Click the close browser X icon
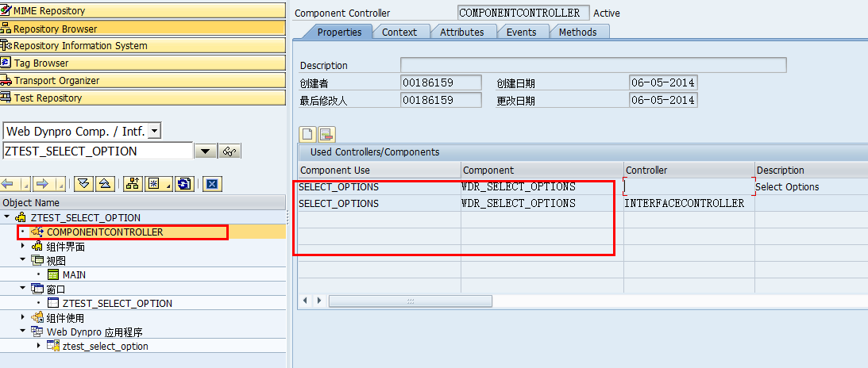Image resolution: width=868 pixels, height=368 pixels. [212, 184]
